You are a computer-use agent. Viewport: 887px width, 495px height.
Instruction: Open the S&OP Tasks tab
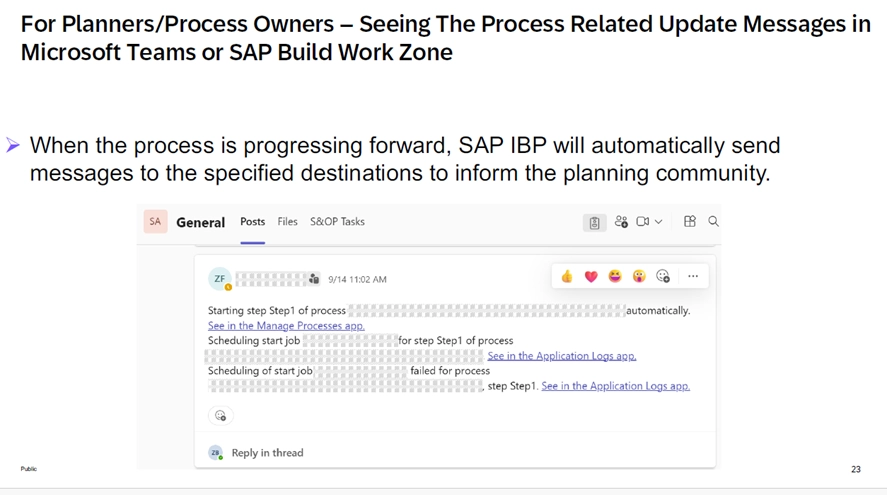337,222
